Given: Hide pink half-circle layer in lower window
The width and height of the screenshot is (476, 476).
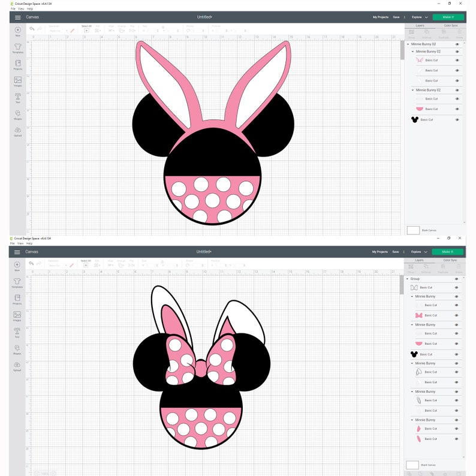Looking at the screenshot, I should tap(456, 344).
